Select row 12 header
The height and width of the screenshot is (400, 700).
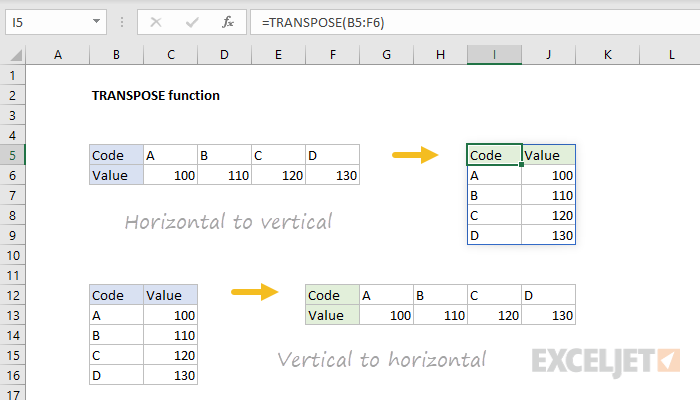pyautogui.click(x=12, y=296)
